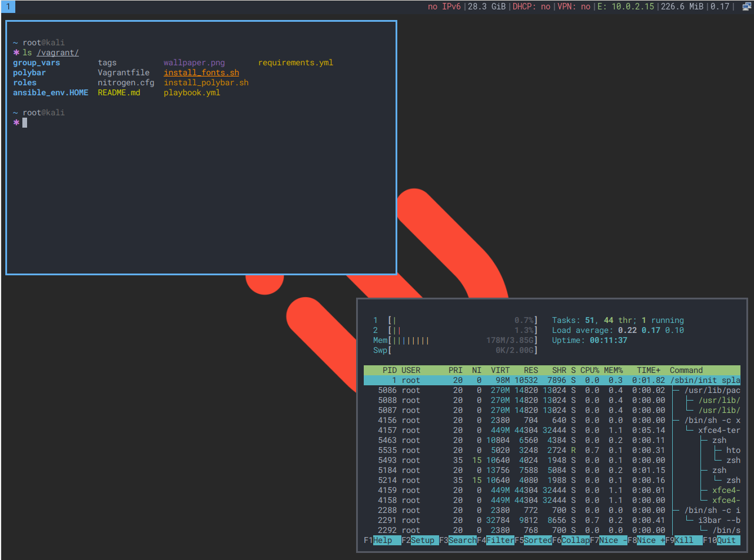Click 'playbook.yml' in terminal listing
754x560 pixels.
pyautogui.click(x=192, y=92)
